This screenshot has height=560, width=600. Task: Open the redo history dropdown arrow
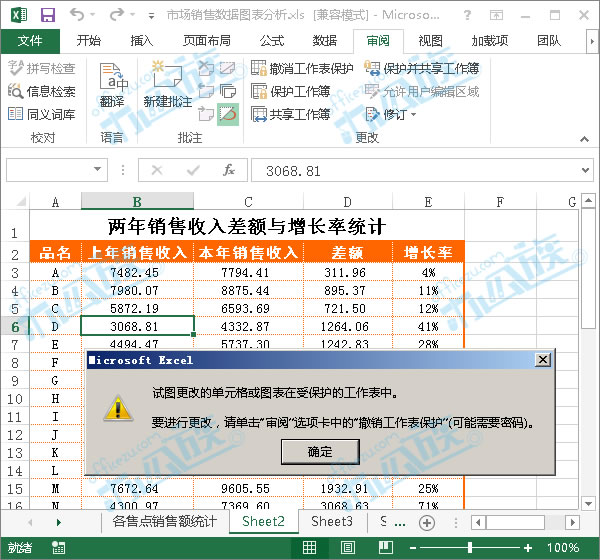tap(132, 15)
